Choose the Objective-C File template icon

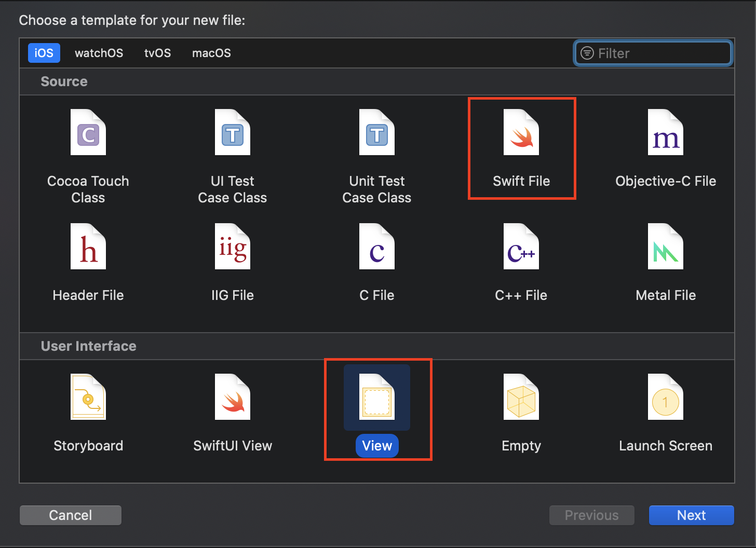point(666,132)
